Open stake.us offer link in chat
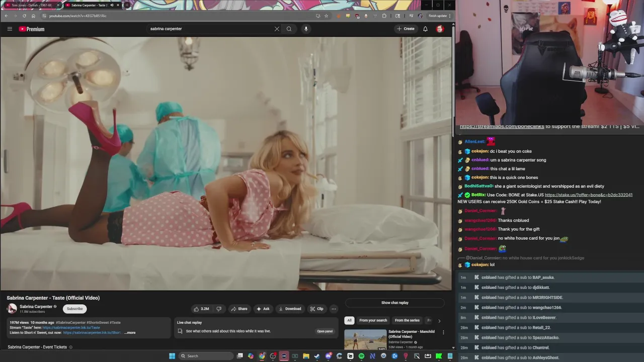Viewport: 644px width, 362px height. [588, 195]
